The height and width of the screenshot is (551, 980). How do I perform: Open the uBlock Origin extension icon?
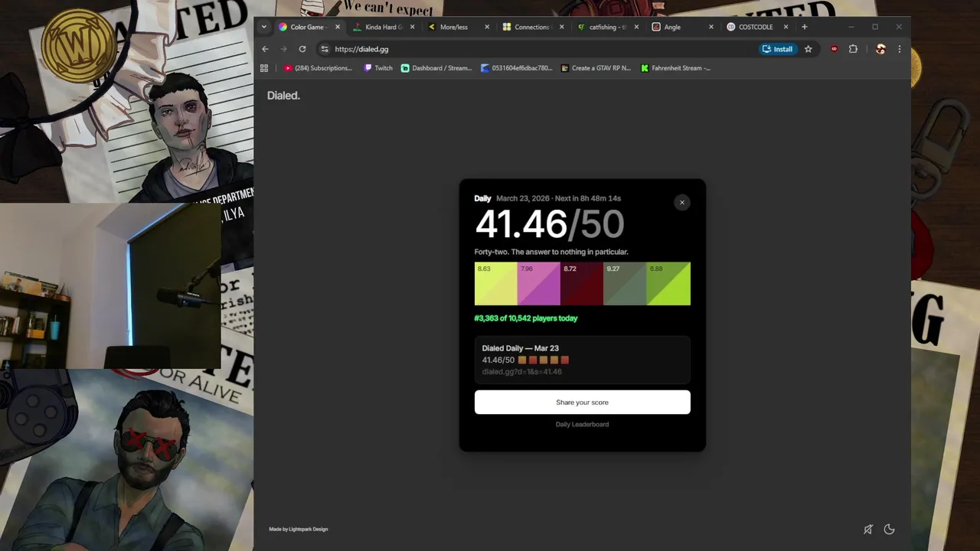coord(834,49)
